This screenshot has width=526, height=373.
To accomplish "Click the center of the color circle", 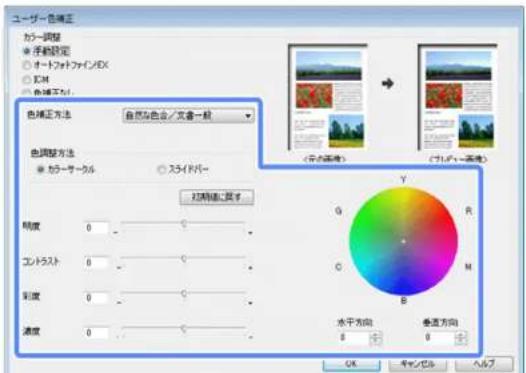I will (x=404, y=241).
